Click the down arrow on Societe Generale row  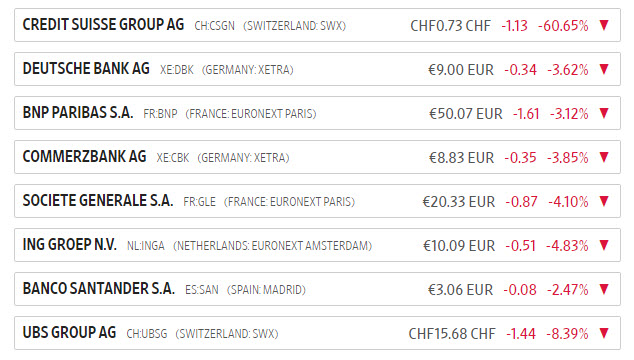(604, 201)
